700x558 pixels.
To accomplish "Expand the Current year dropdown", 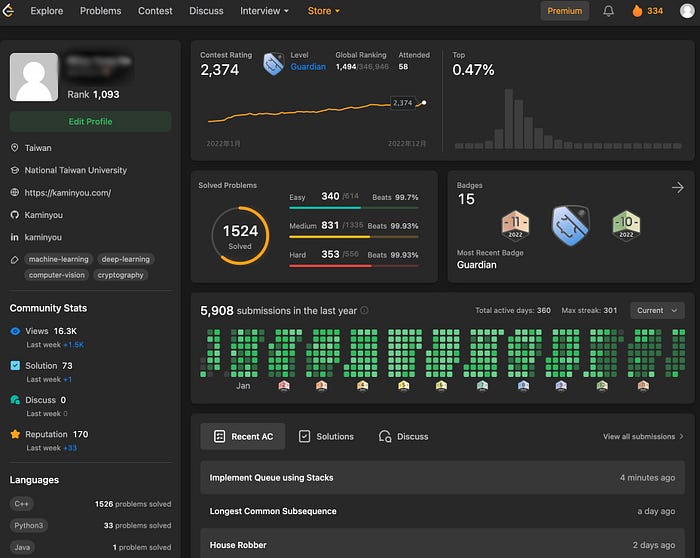I will 657,310.
